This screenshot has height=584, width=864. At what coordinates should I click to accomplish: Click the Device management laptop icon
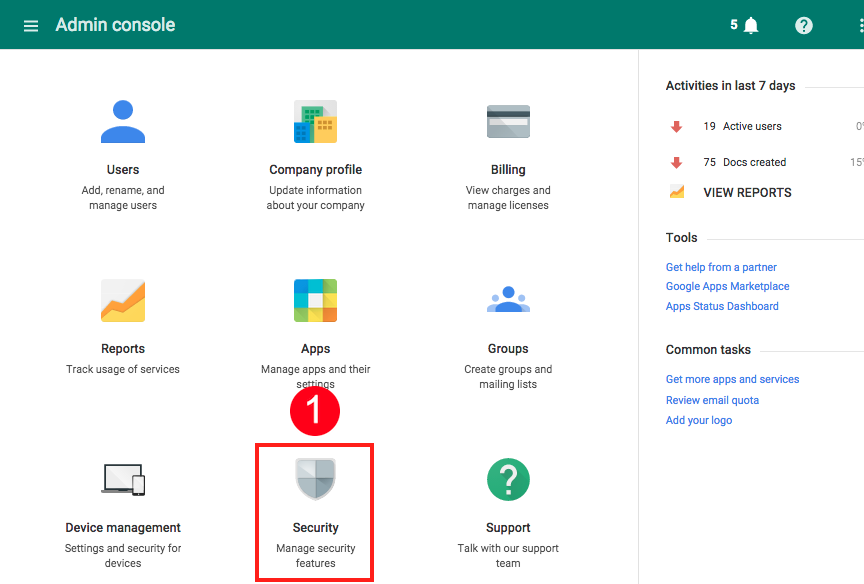coord(123,479)
